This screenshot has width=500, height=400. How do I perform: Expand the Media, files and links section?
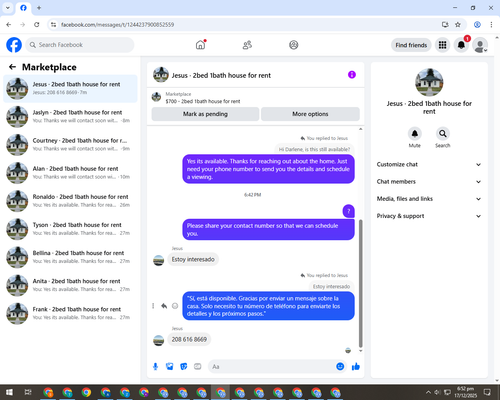(x=429, y=199)
